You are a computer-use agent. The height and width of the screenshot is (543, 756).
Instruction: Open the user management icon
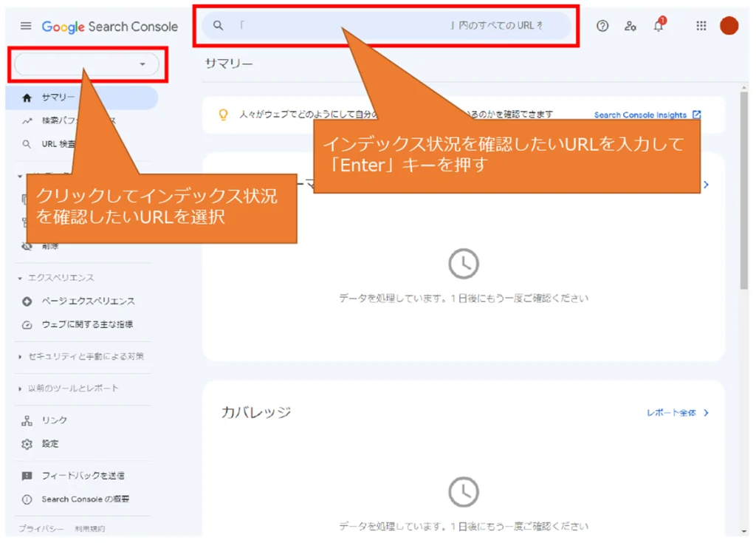630,26
